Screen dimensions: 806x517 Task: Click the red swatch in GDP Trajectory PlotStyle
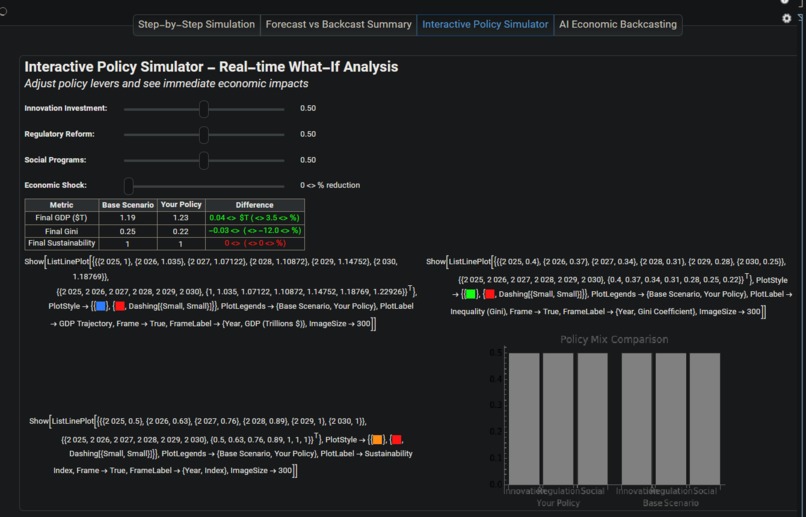(119, 306)
